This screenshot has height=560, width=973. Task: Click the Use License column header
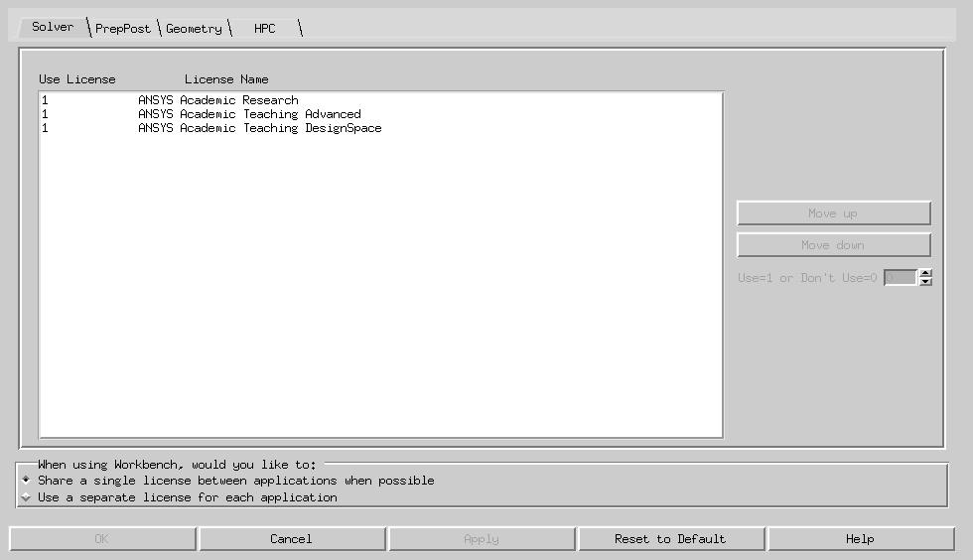tap(77, 79)
